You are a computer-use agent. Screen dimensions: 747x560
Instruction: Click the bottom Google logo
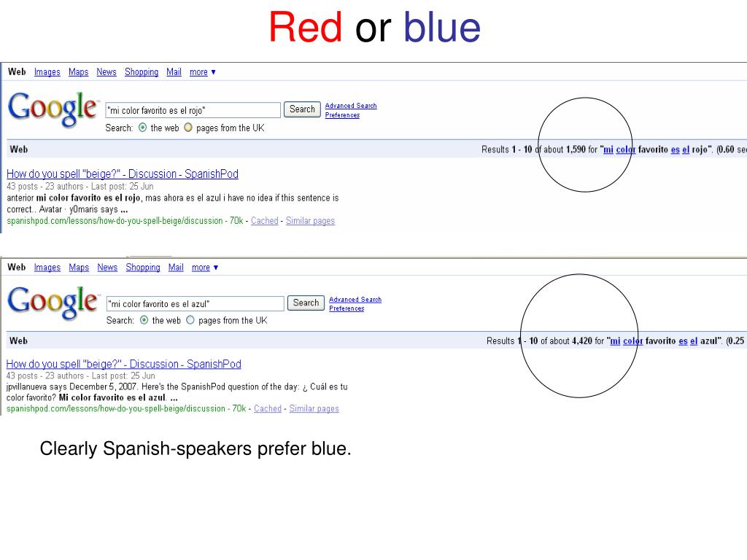[53, 303]
